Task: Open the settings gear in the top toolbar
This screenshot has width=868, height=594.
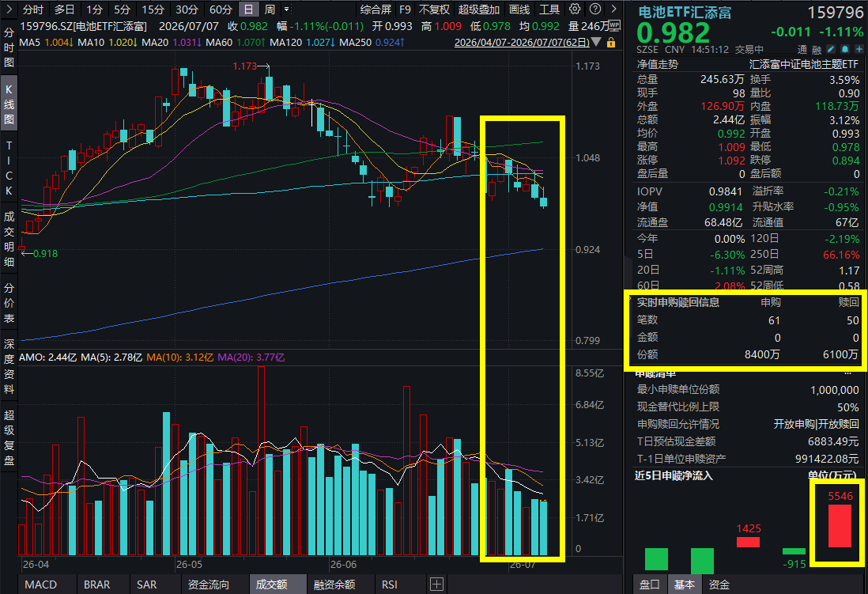Action: tap(576, 9)
